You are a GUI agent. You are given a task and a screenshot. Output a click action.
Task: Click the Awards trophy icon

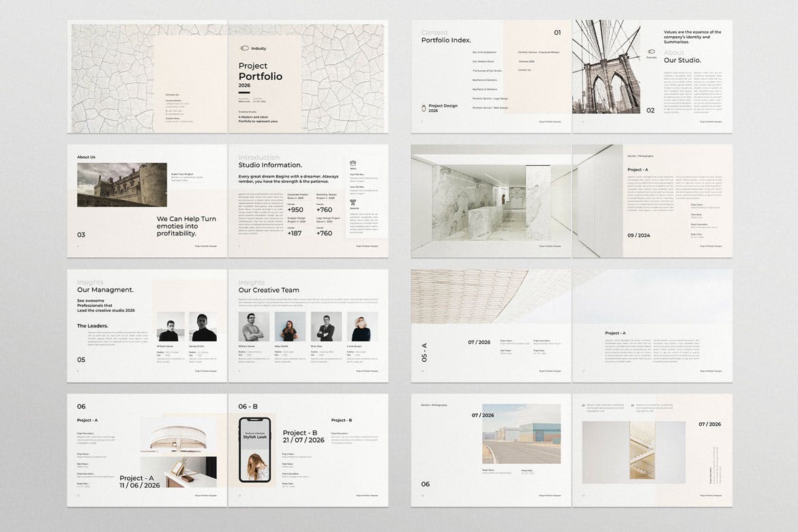(353, 203)
